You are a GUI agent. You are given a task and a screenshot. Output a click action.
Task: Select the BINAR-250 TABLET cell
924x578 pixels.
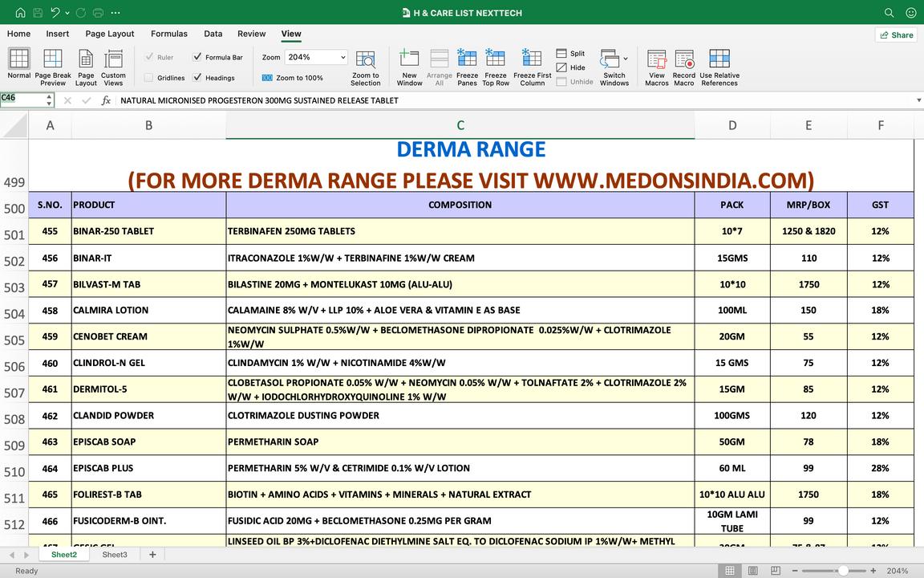[148, 231]
